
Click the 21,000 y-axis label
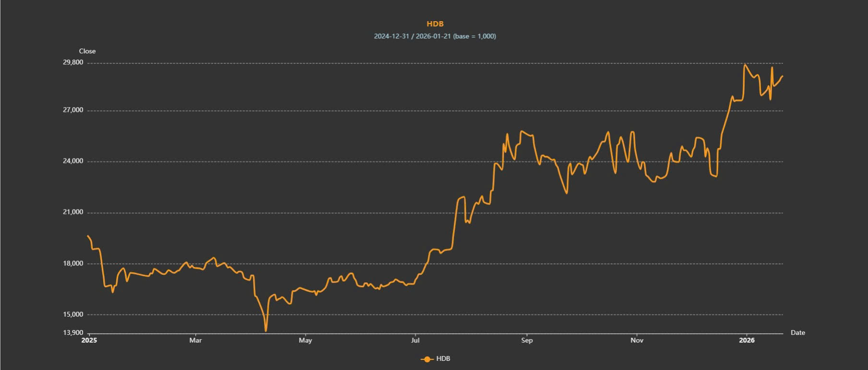[x=73, y=212]
